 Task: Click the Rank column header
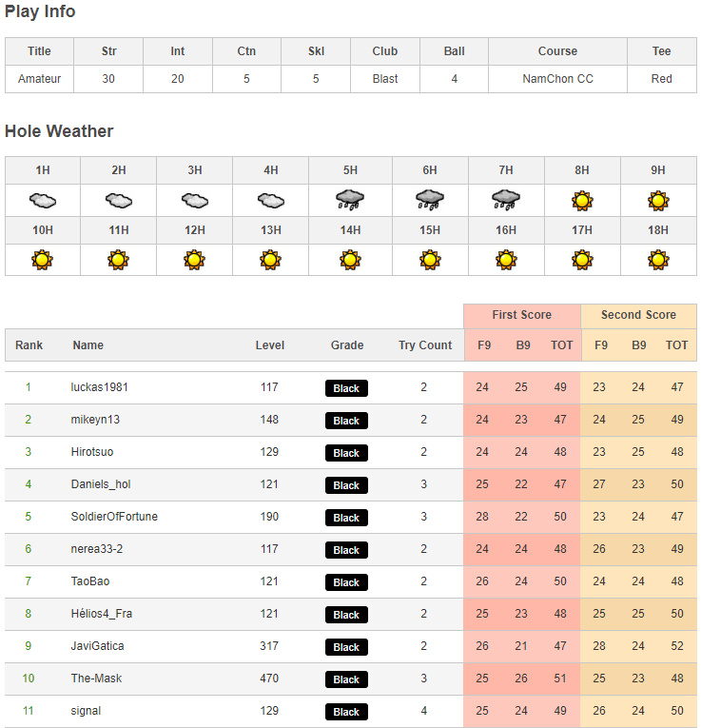pyautogui.click(x=29, y=345)
